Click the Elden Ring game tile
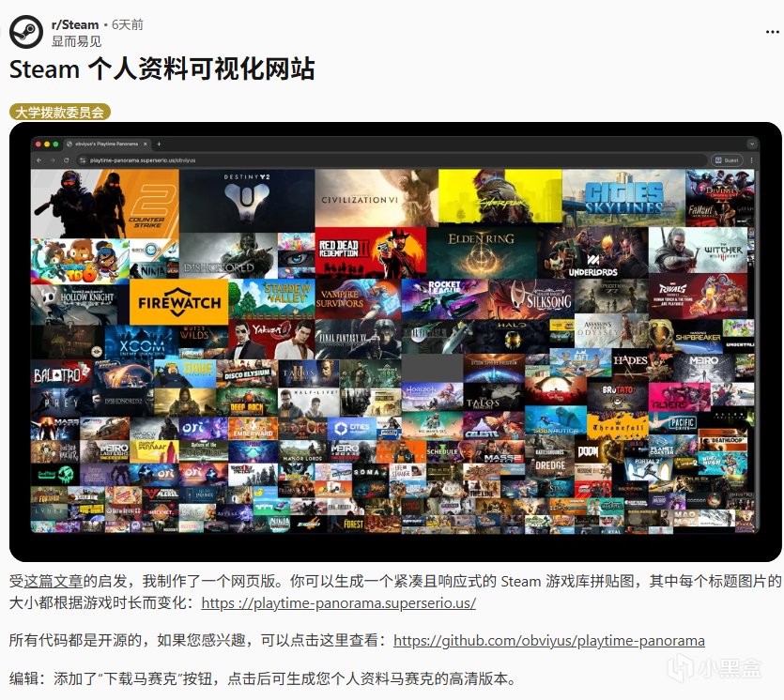 (482, 252)
